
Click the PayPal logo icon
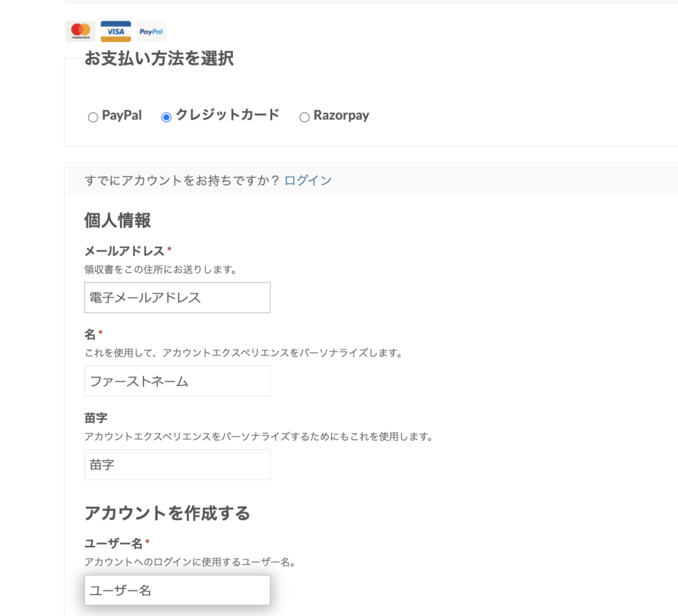(x=151, y=32)
